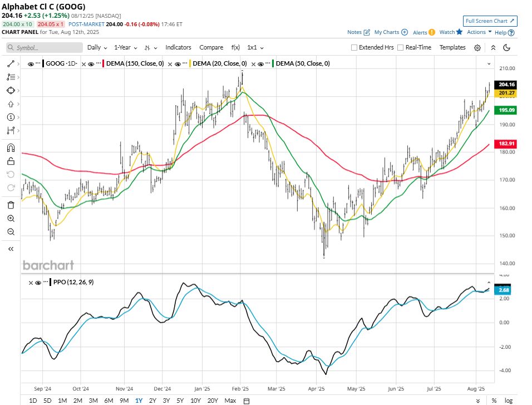Hide the DEMA 50 line
This screenshot has width=532, height=405.
[x=260, y=64]
